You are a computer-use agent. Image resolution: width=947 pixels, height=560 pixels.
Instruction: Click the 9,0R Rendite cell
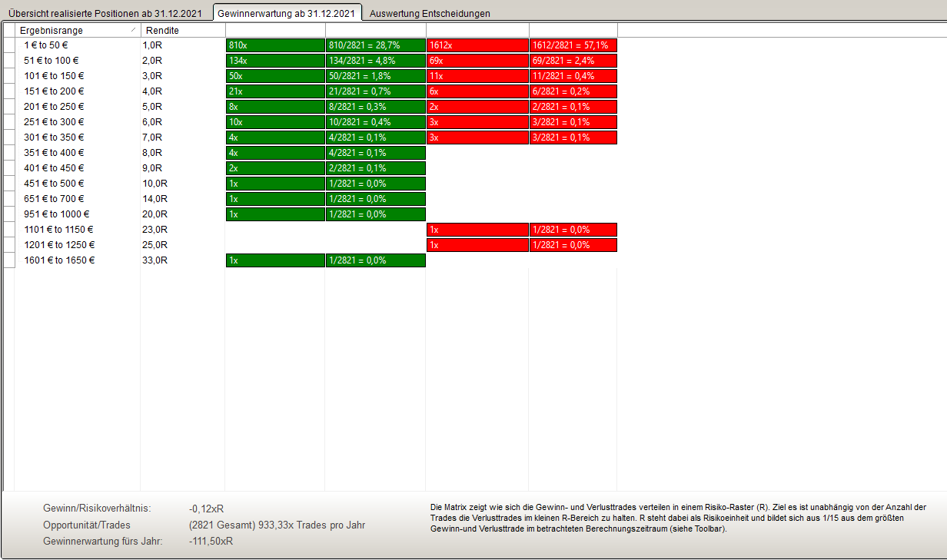point(182,168)
